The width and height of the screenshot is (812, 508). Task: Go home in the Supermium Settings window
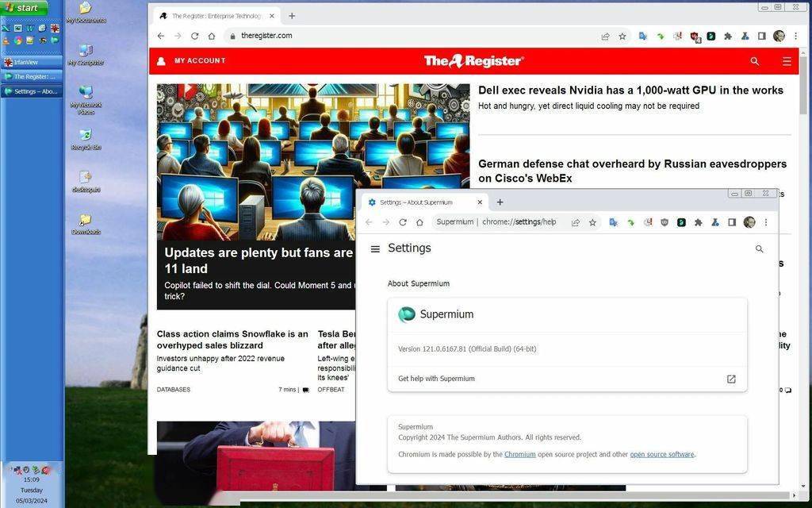(419, 222)
